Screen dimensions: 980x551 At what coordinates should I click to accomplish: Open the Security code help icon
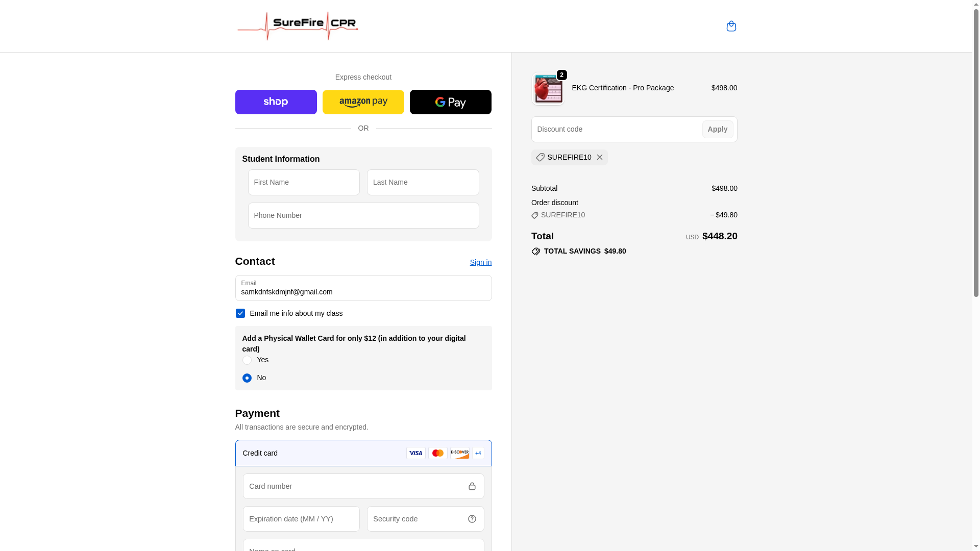pyautogui.click(x=472, y=519)
